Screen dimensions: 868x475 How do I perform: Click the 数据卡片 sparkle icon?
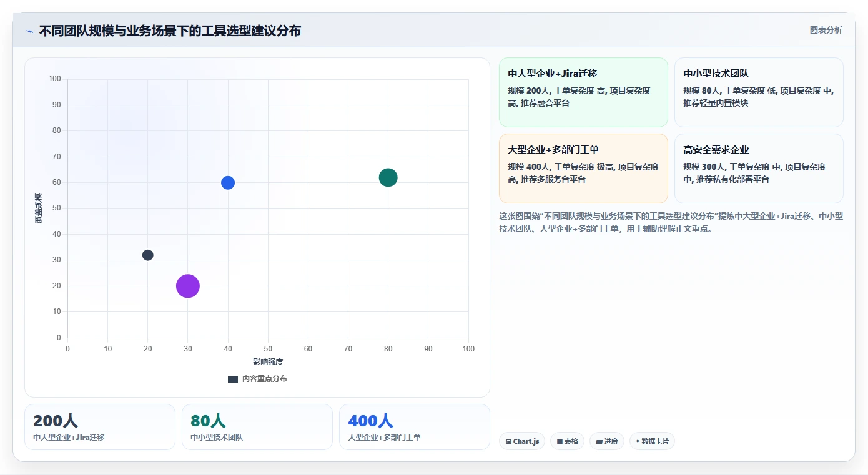[638, 441]
